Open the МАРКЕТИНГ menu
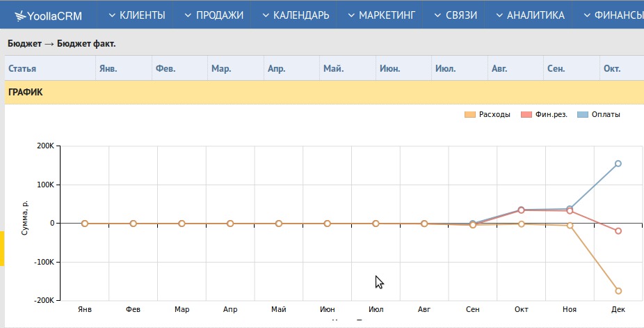The image size is (644, 328). pyautogui.click(x=382, y=15)
